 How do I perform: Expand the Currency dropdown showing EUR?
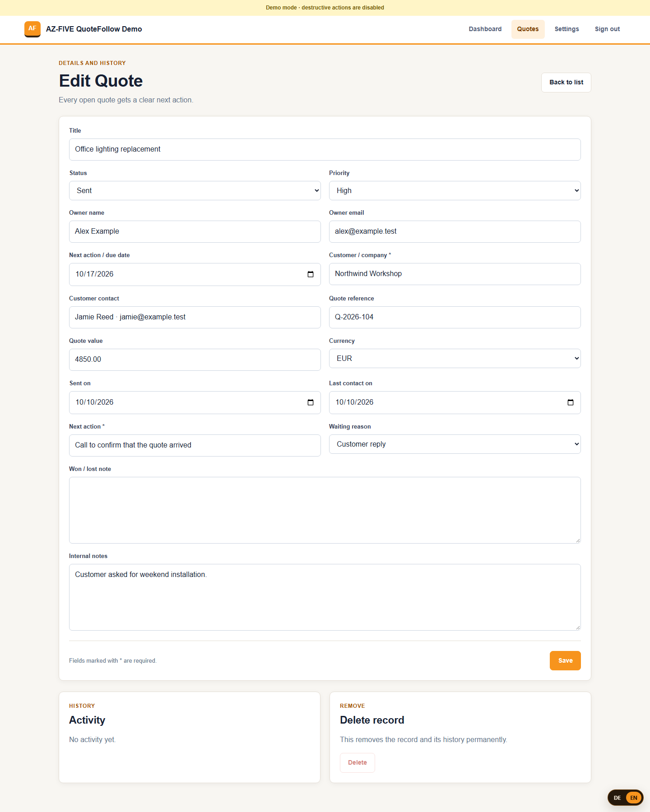[x=455, y=359]
